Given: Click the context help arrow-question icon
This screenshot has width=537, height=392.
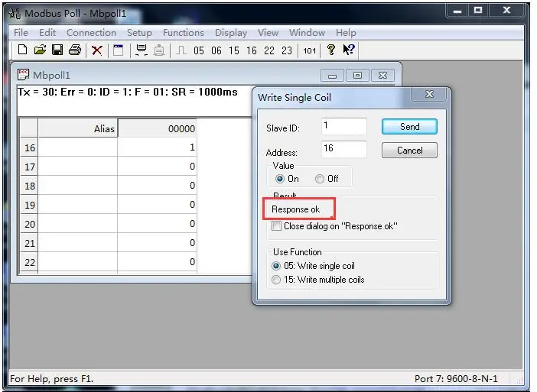Looking at the screenshot, I should [349, 50].
